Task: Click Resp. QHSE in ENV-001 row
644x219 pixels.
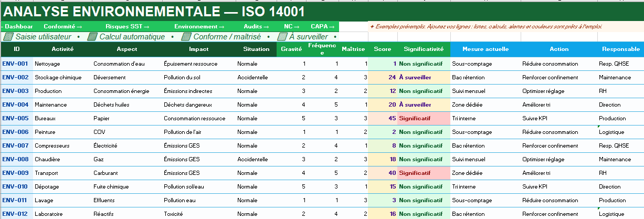Action: click(x=621, y=64)
